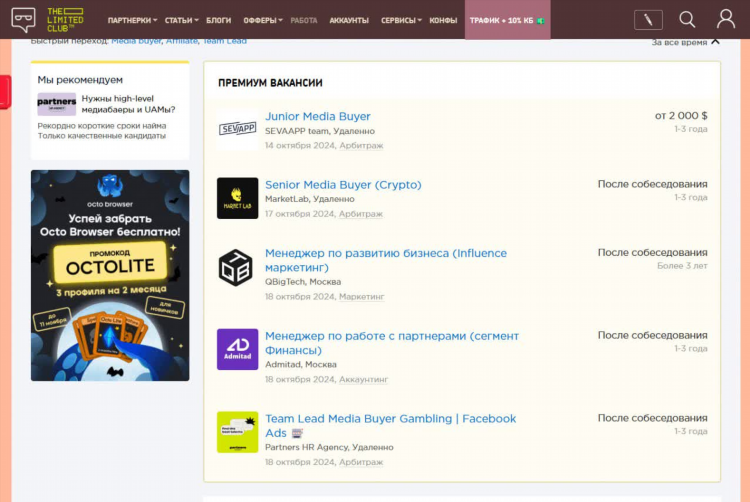This screenshot has width=750, height=502.
Task: Click Арбитраж tag under Junior Media Buyer
Action: (361, 145)
